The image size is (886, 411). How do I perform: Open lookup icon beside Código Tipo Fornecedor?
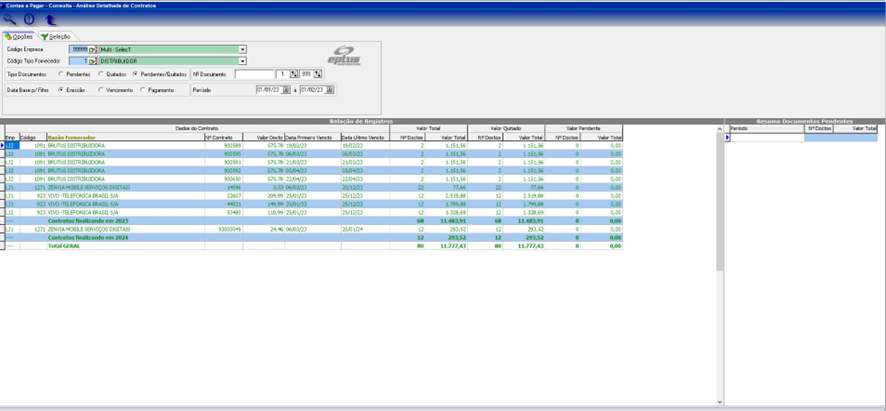(x=93, y=60)
